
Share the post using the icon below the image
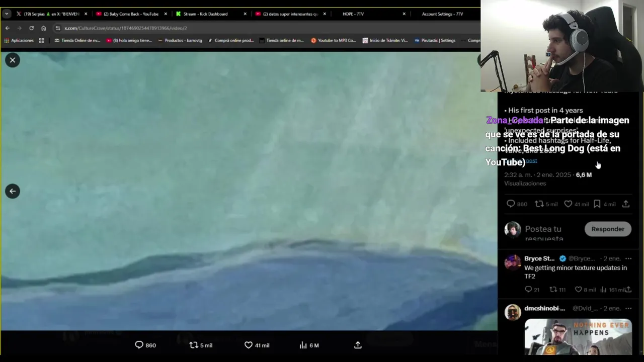click(x=358, y=345)
